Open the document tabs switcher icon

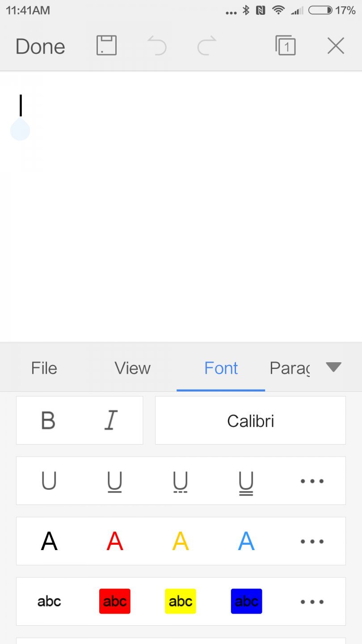(286, 46)
